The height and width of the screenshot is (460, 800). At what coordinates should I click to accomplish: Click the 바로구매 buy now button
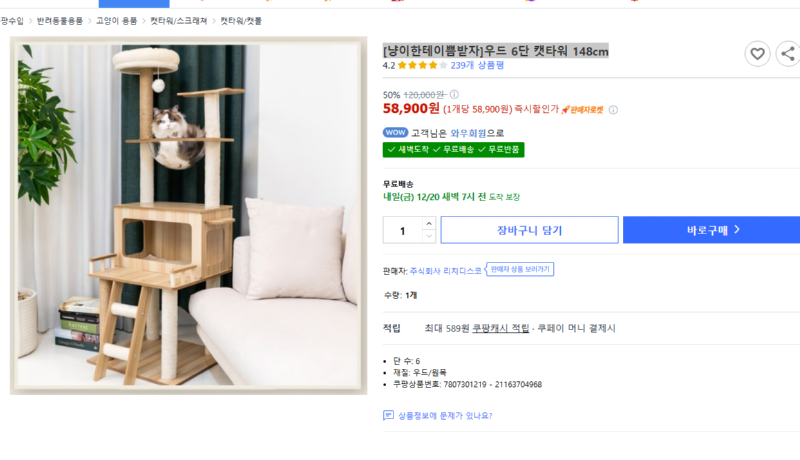pos(713,230)
